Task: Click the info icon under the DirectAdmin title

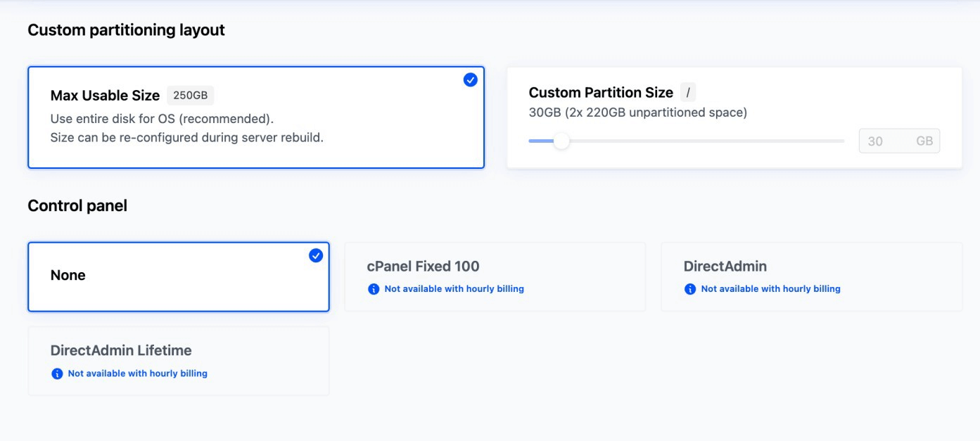Action: pos(690,289)
